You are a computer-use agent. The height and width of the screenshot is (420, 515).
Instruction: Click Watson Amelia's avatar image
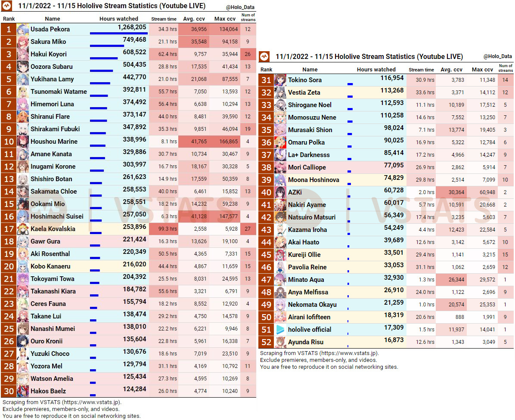(x=23, y=378)
